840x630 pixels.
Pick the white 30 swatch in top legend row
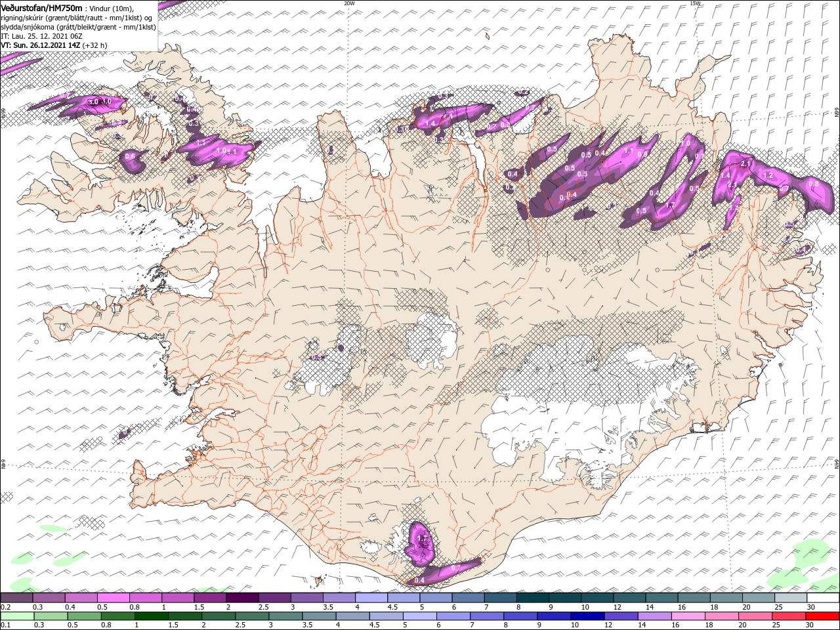pos(823,597)
